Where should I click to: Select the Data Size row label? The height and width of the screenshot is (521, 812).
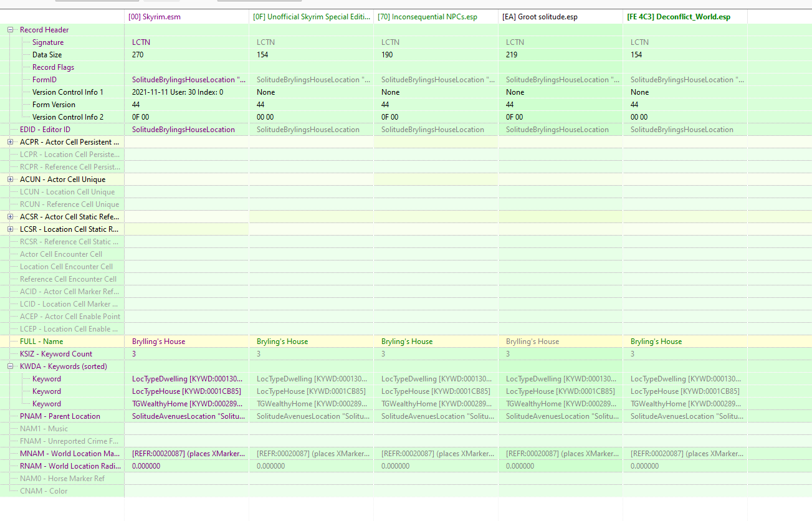coord(47,55)
